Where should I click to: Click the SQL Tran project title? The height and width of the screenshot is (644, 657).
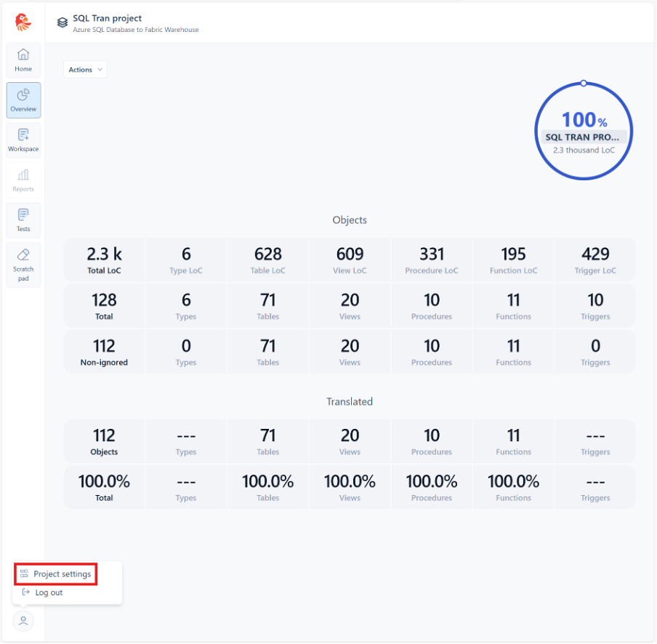(108, 18)
